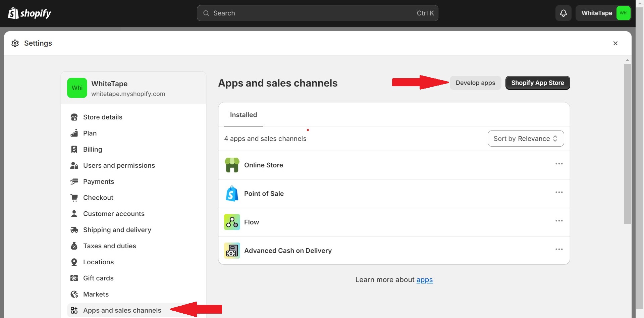Open more options for Online Store
644x318 pixels.
tap(559, 164)
